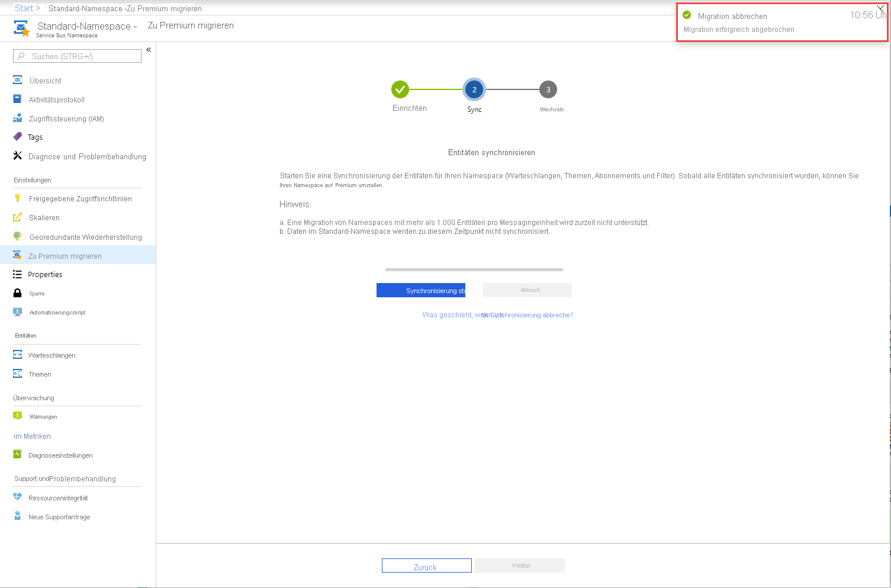891x588 pixels.
Task: Click the Migration abbrechen notification title
Action: click(732, 16)
